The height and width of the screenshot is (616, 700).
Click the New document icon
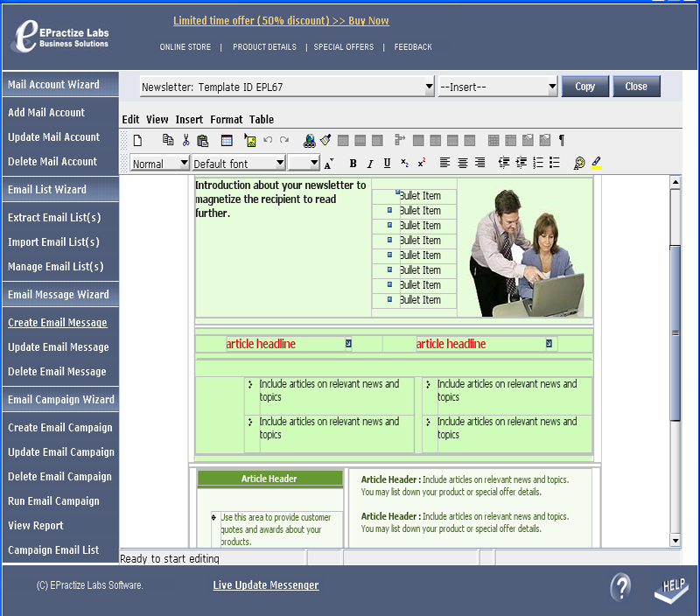pyautogui.click(x=137, y=141)
